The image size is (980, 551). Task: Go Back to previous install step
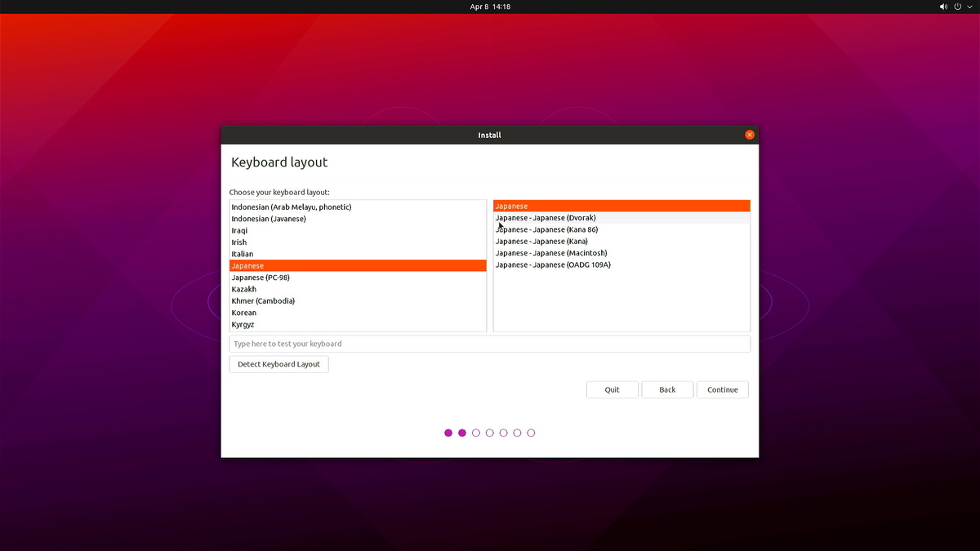pos(667,389)
